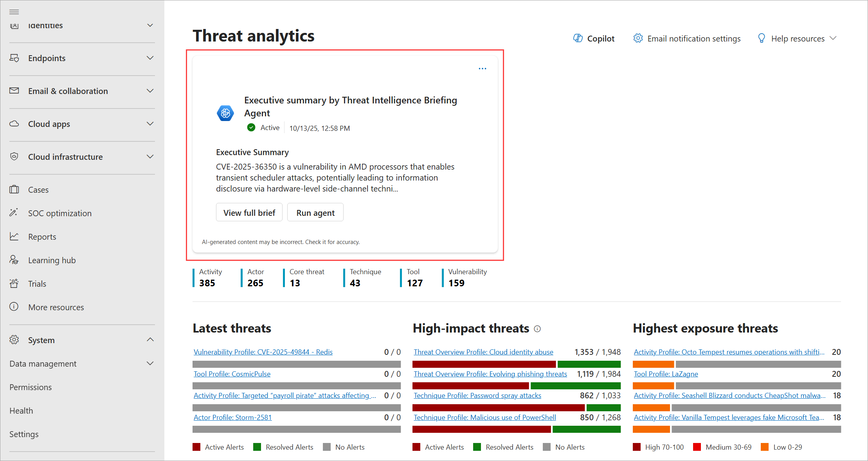Open Email notification settings gear
Screen dimensions: 868x461
[x=638, y=38]
